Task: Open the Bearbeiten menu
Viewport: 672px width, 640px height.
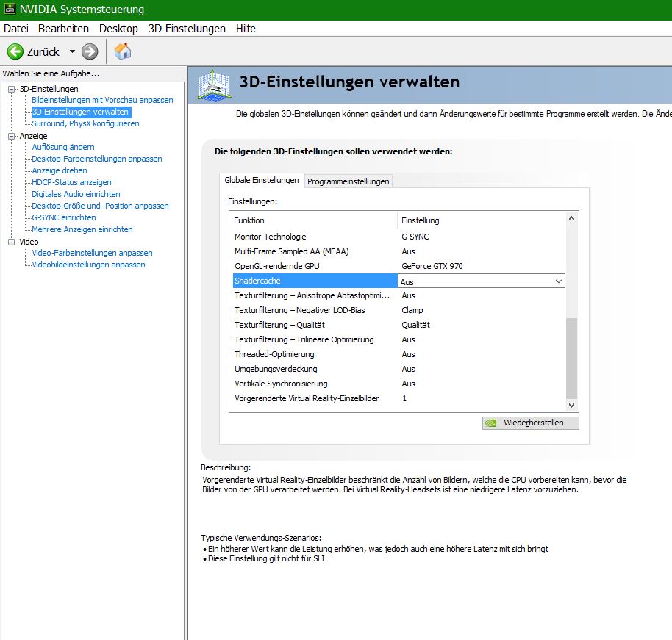Action: (x=63, y=28)
